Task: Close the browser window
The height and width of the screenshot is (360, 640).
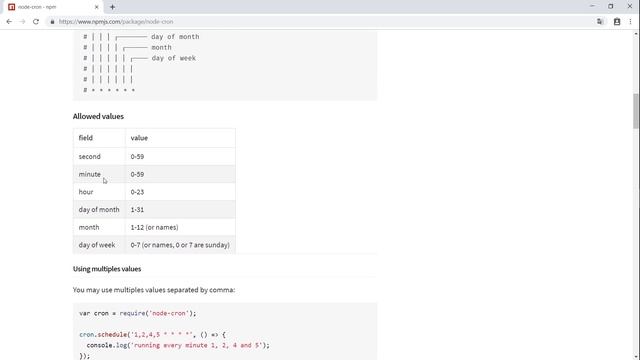Action: pos(629,6)
